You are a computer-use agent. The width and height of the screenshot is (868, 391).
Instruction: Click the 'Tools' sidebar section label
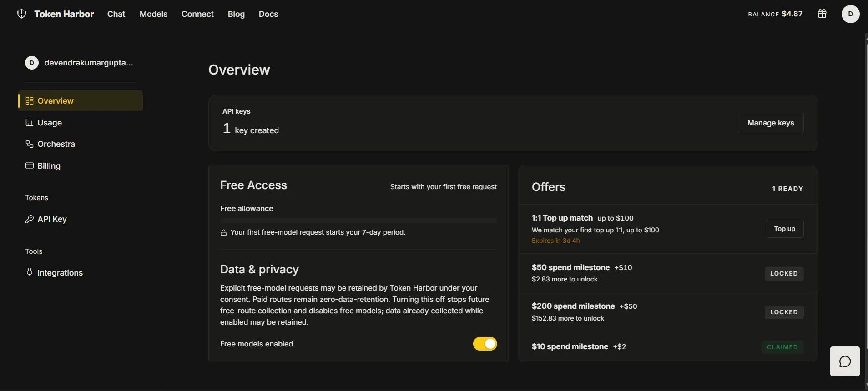34,251
